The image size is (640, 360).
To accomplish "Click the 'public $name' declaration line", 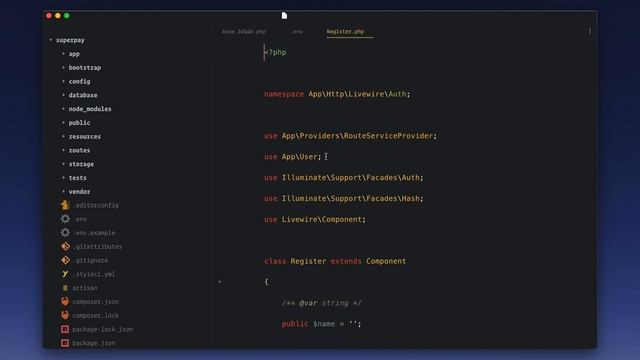I will 321,324.
